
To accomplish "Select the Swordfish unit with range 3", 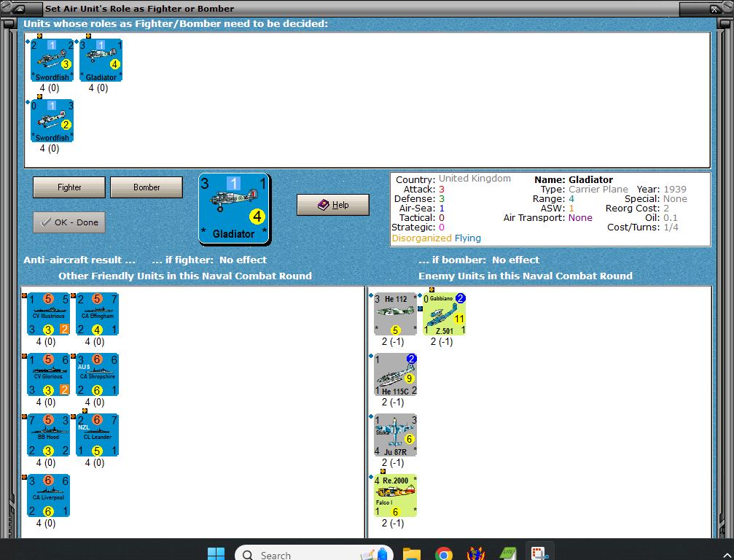I will click(52, 60).
